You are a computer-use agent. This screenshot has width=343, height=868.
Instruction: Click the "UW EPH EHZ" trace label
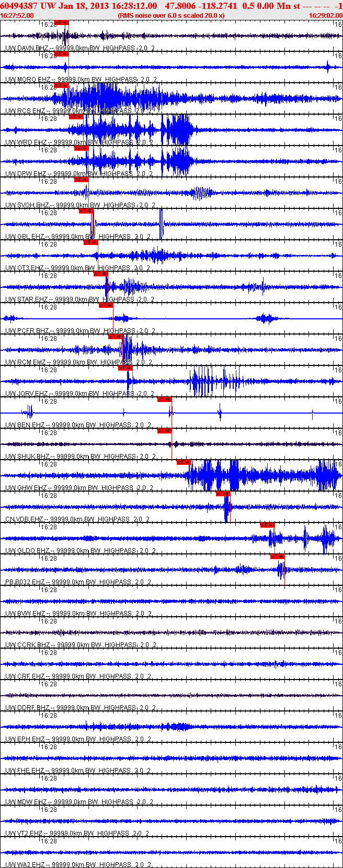point(25,739)
